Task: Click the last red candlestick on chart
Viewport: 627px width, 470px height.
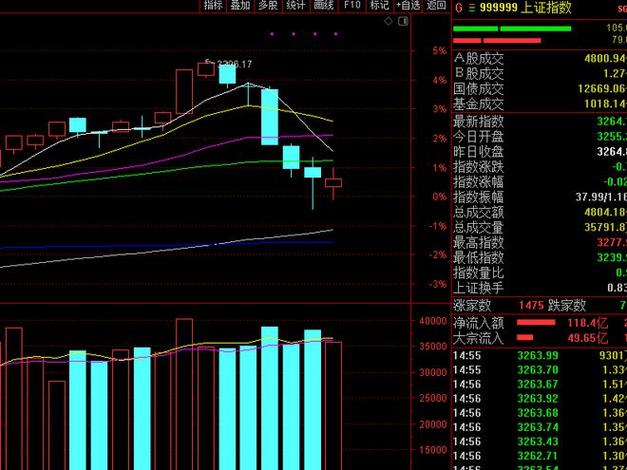Action: (333, 183)
